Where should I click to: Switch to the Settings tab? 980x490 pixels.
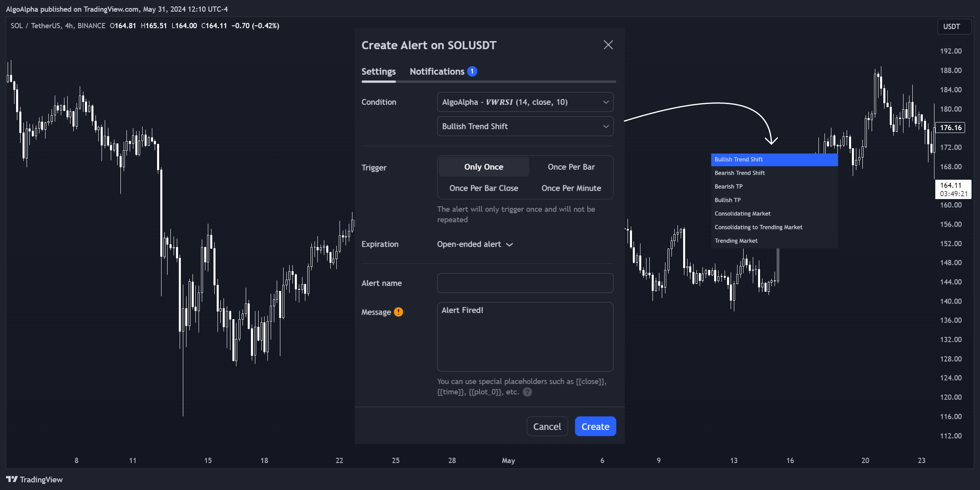pos(379,71)
